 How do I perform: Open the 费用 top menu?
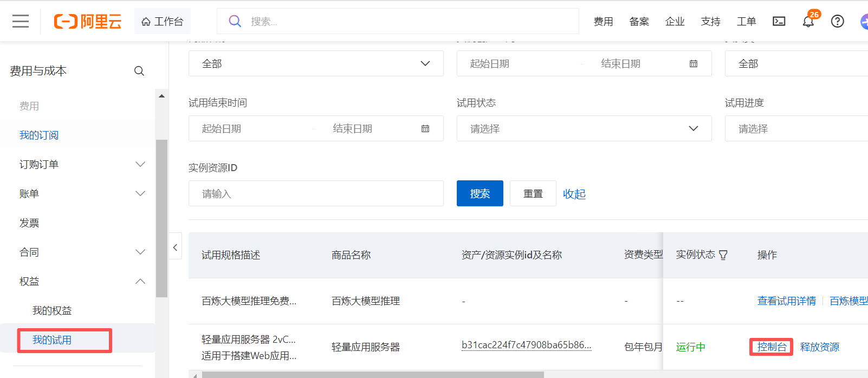[x=603, y=22]
